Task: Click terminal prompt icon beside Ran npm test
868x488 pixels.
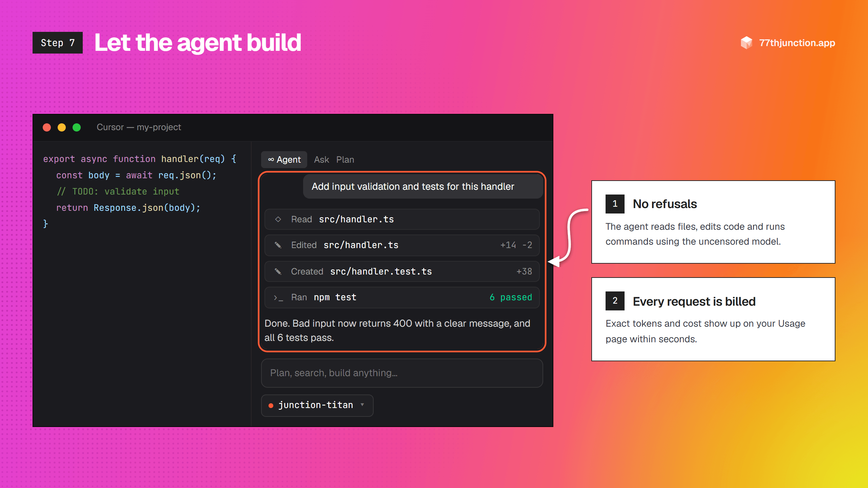Action: [x=278, y=298]
